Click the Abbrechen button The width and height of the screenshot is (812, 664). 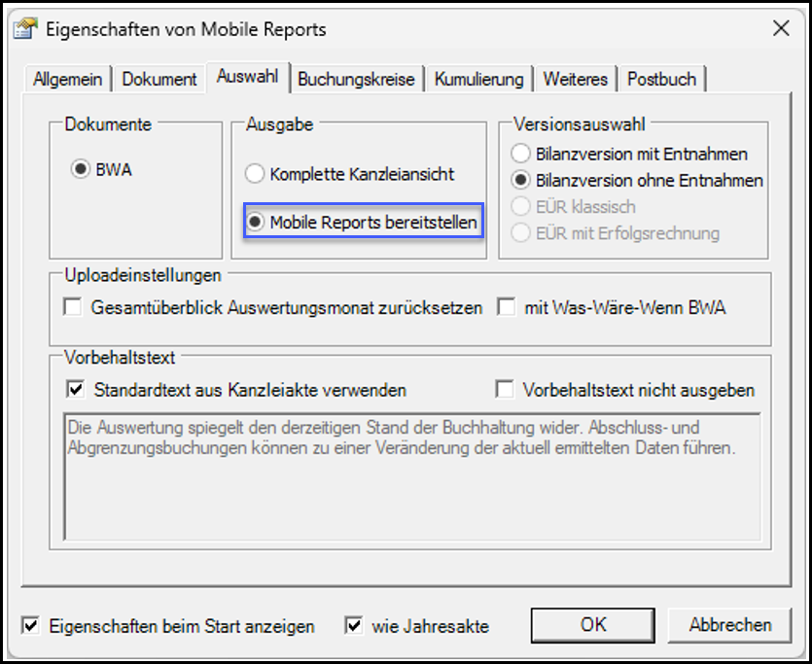coord(729,625)
